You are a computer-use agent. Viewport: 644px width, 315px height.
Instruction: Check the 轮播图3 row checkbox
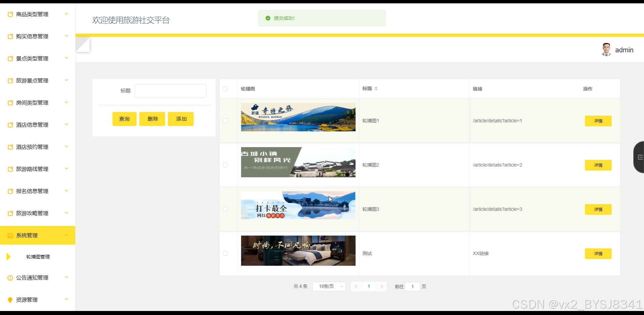click(225, 209)
